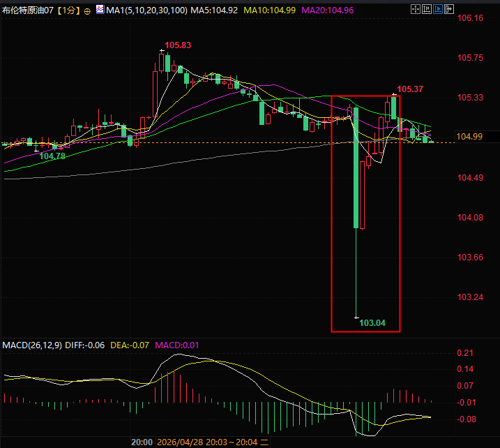Click the 105.83 high price marker
Viewport: 500px width, 448px height.
pyautogui.click(x=178, y=45)
